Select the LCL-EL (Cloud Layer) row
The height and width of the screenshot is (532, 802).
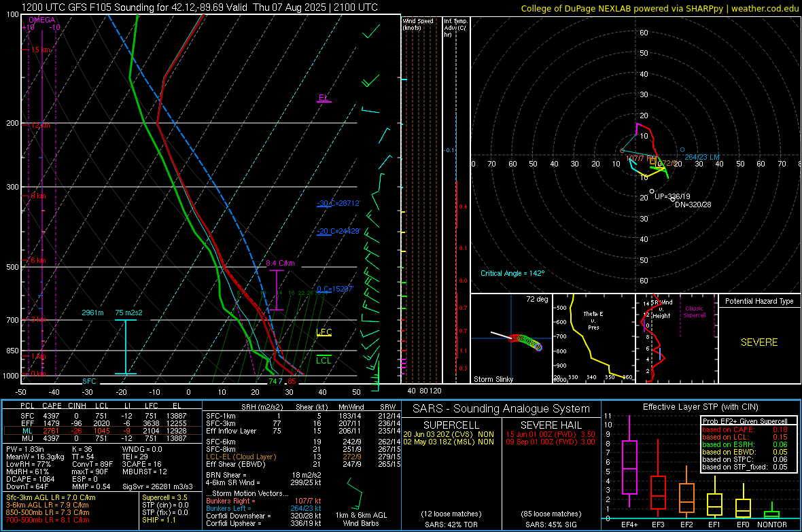click(x=303, y=457)
